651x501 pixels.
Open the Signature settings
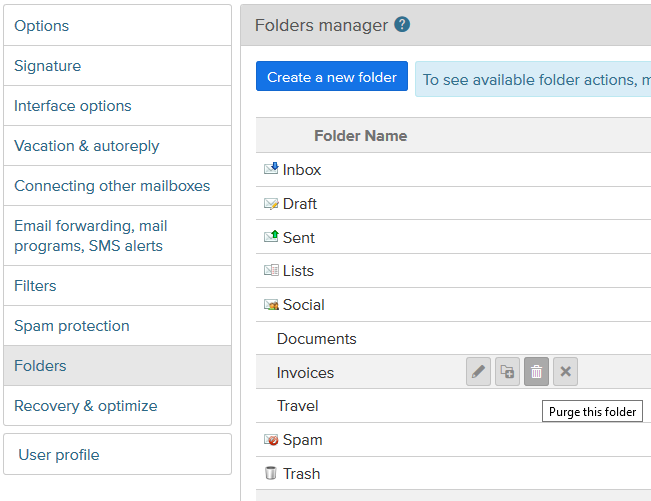(x=117, y=66)
